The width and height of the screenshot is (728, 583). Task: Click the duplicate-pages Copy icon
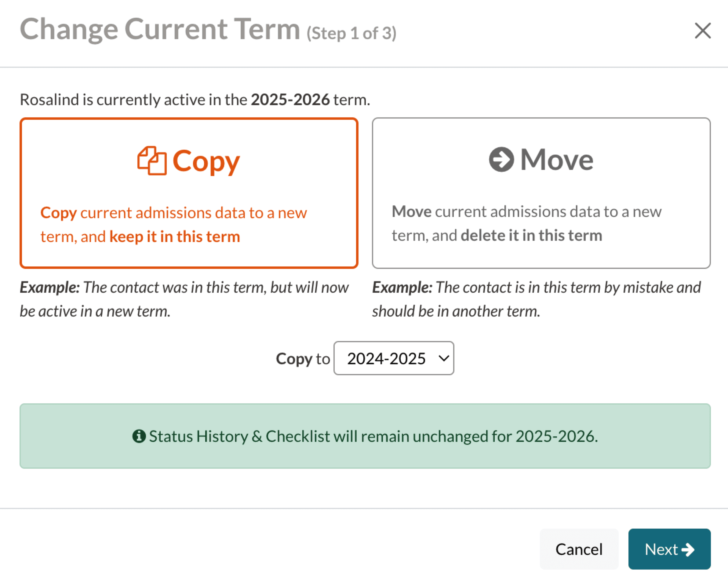click(152, 161)
